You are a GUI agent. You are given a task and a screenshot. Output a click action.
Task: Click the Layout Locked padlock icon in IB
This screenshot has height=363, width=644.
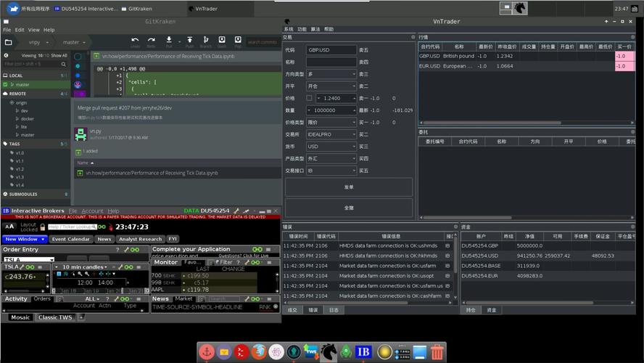point(42,227)
